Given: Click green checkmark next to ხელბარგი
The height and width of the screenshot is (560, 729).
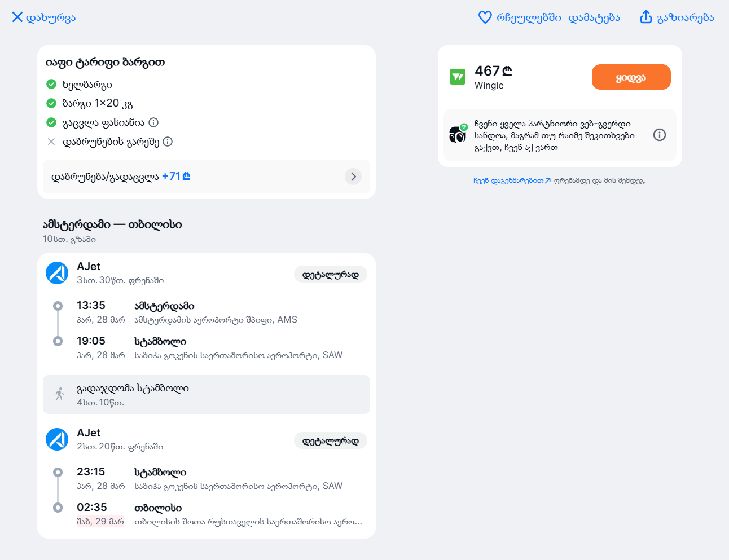Looking at the screenshot, I should (51, 84).
